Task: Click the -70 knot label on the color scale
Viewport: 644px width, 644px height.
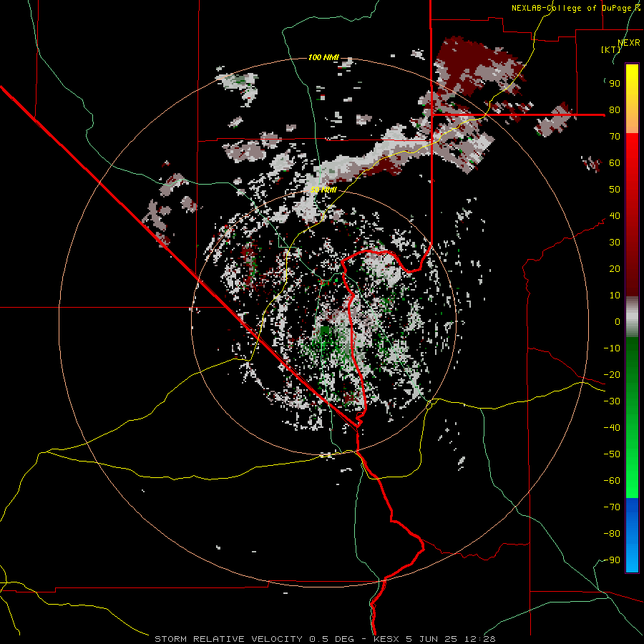Action: [612, 507]
